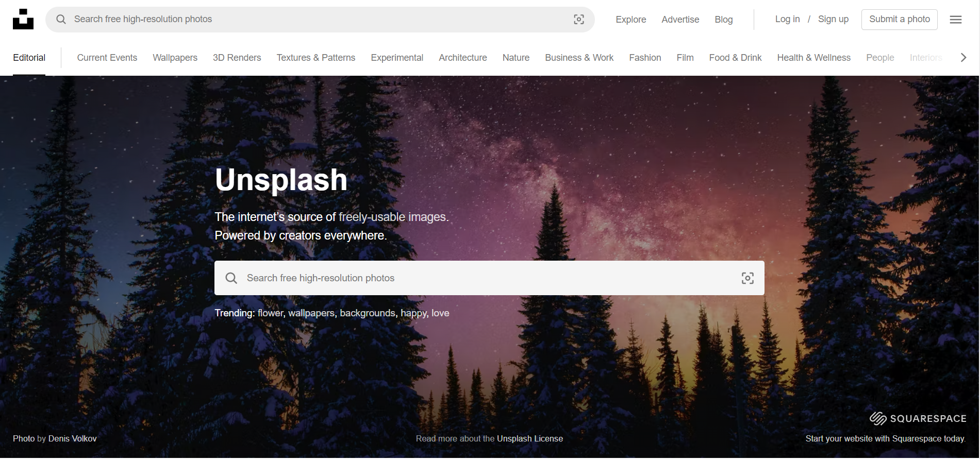The width and height of the screenshot is (980, 459).
Task: Open the Fashion category
Action: point(645,58)
